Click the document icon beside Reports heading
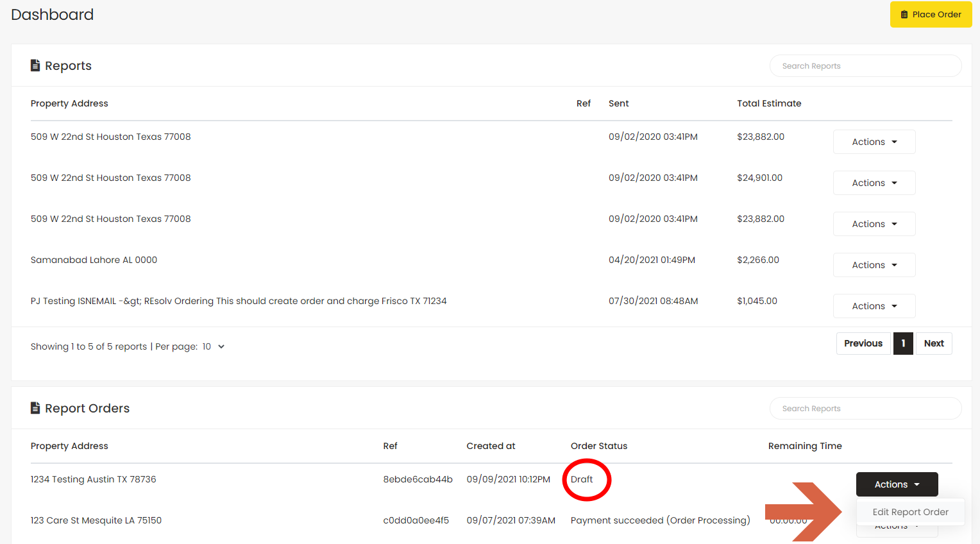980x544 pixels. 35,65
